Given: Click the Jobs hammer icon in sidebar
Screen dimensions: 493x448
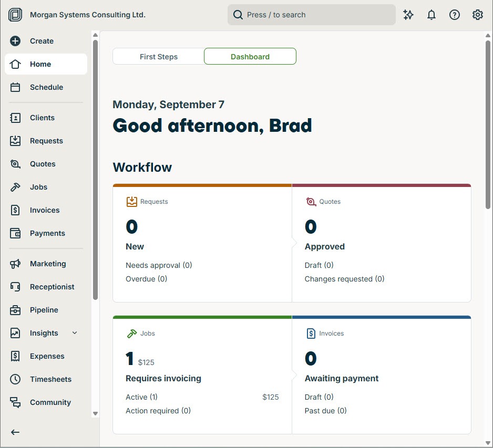Looking at the screenshot, I should point(15,187).
